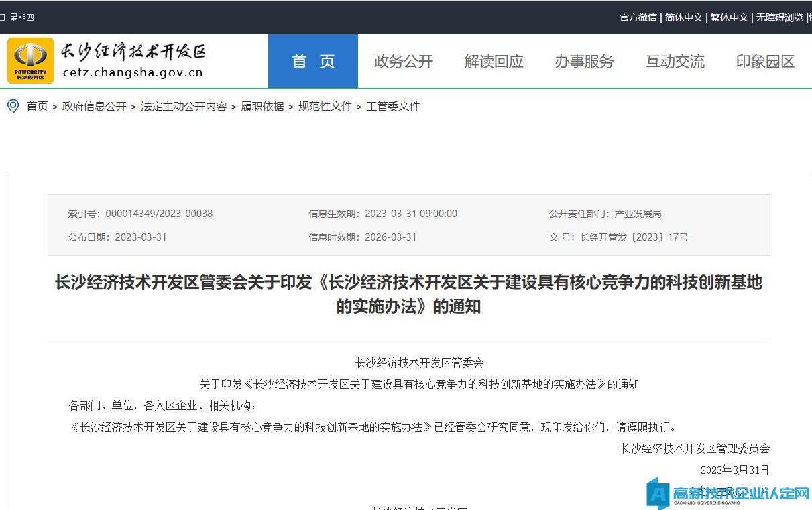Go to 首页 in the breadcrumb
The width and height of the screenshot is (812, 510).
pos(38,106)
